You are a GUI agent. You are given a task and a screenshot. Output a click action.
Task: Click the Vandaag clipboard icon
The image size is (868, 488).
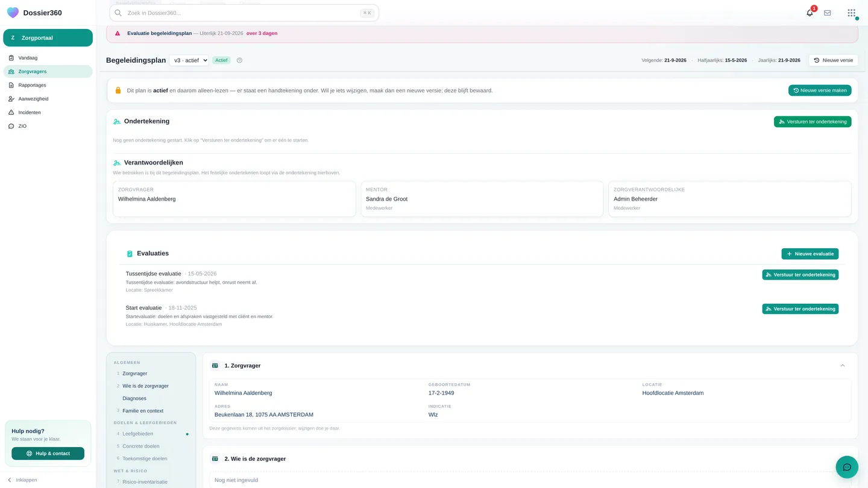coord(11,58)
